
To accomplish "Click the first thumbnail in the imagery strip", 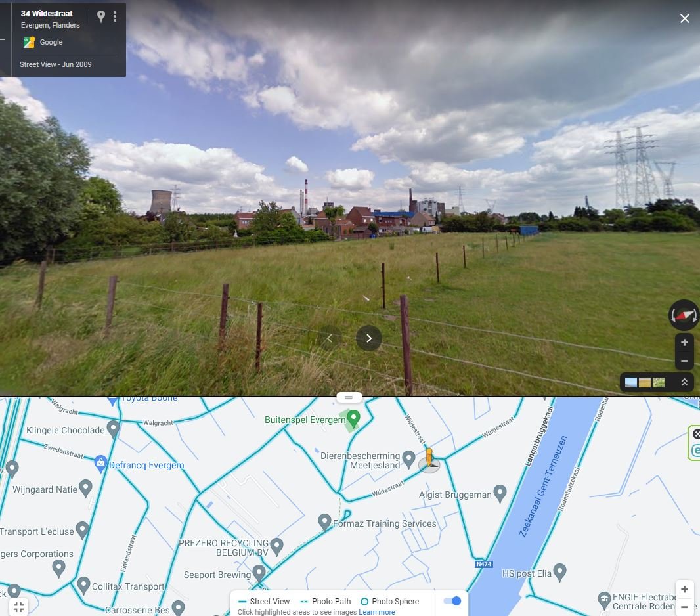I will (x=631, y=383).
